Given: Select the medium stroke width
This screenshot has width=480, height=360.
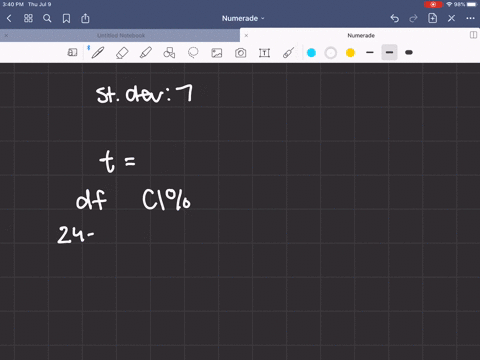Looking at the screenshot, I should (389, 52).
